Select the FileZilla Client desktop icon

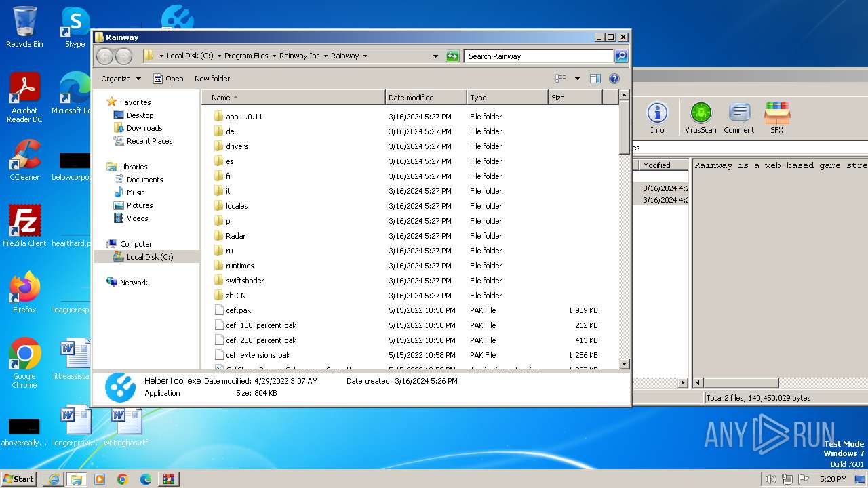(x=24, y=226)
